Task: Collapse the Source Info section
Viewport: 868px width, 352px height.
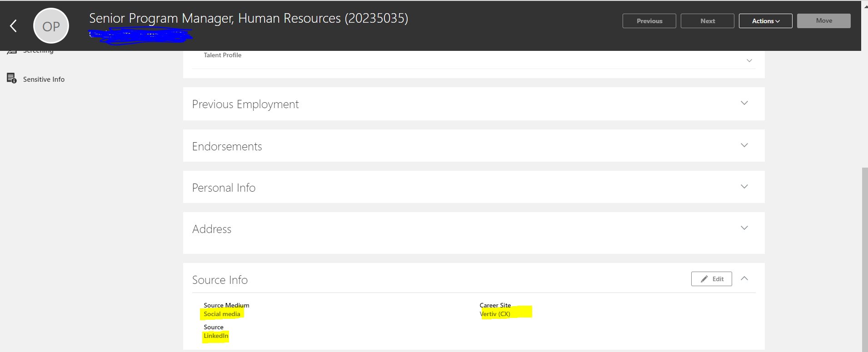Action: coord(744,278)
